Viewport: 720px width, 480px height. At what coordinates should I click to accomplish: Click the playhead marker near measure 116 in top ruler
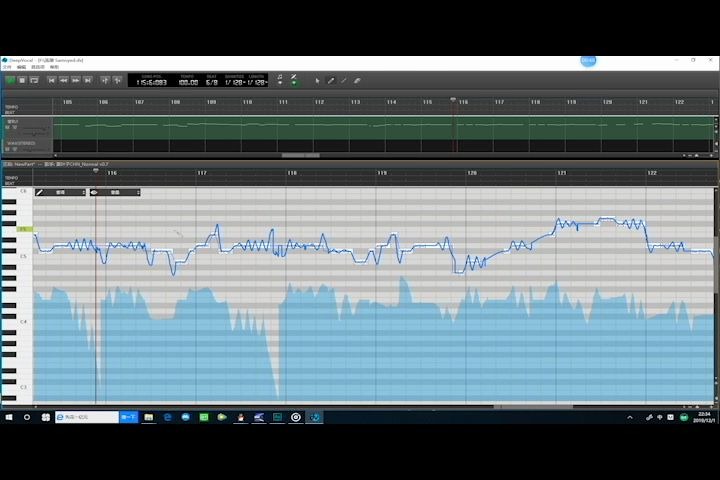click(x=453, y=99)
